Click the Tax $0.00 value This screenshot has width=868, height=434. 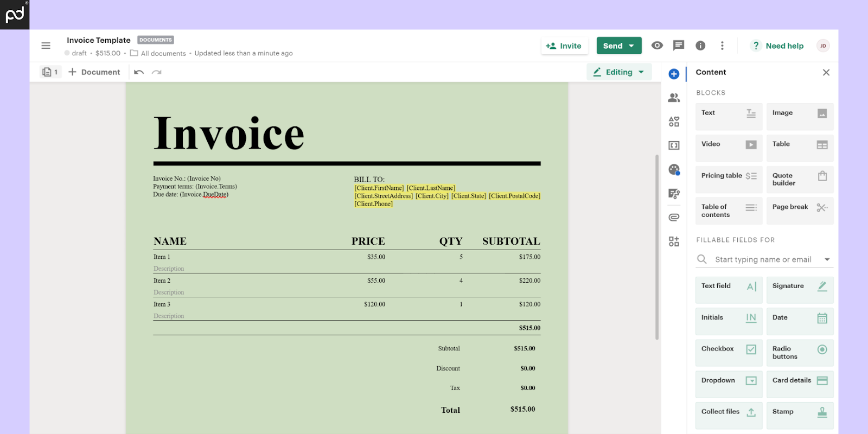527,388
